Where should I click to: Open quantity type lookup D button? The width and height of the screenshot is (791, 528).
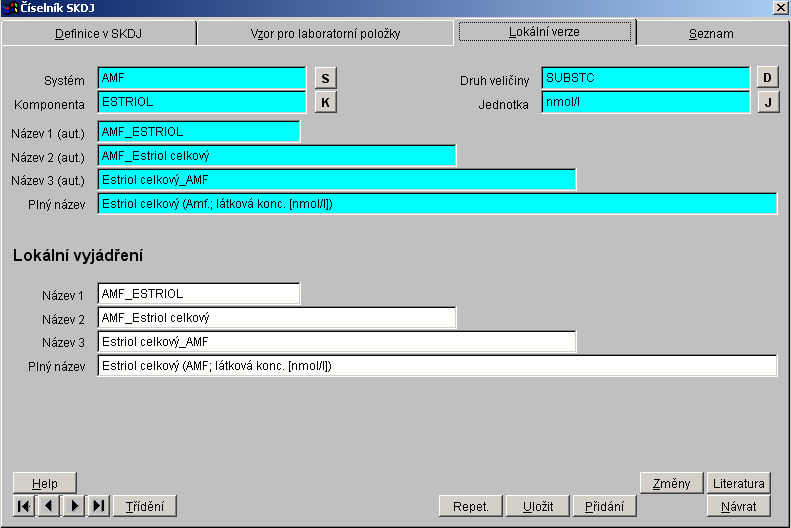click(x=767, y=78)
